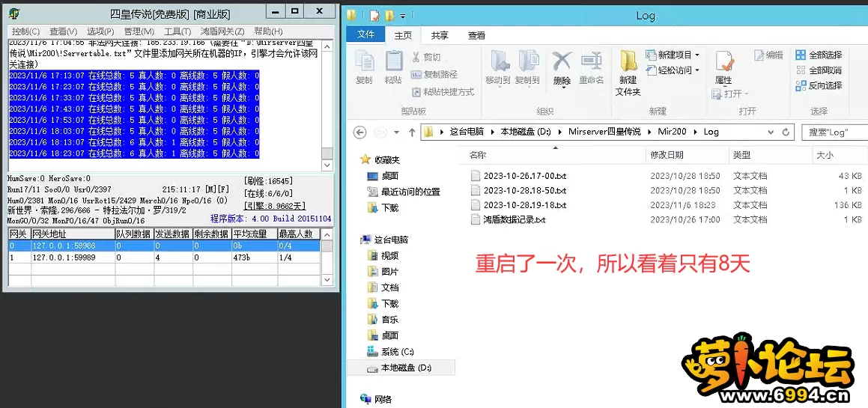Click the Paste icon in ribbon

coord(394,61)
